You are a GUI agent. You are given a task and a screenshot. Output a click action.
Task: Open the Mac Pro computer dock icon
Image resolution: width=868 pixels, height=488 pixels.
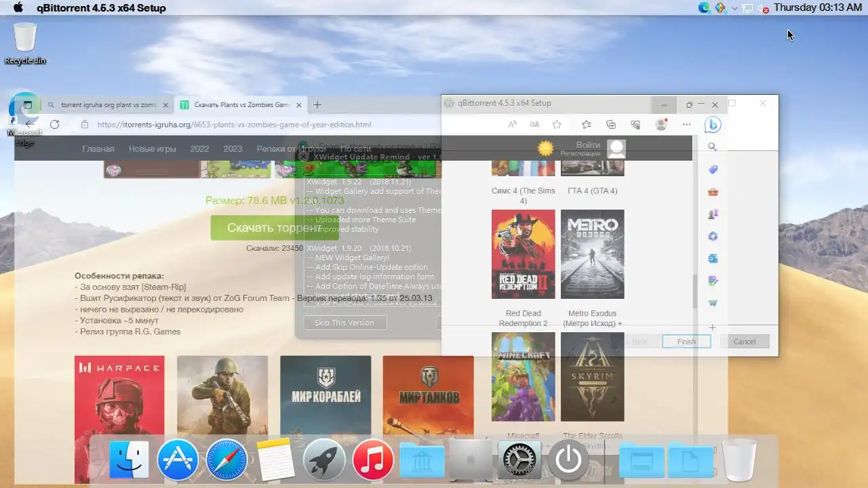click(x=471, y=460)
